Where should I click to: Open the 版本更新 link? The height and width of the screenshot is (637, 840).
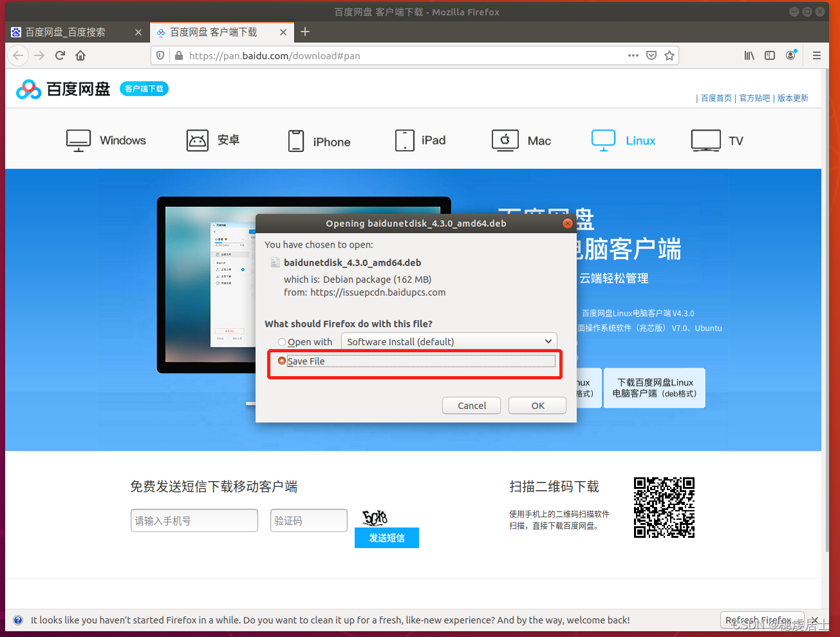(x=793, y=98)
